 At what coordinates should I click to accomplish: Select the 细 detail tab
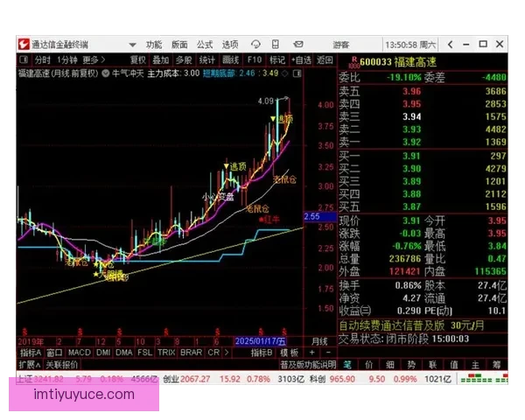[x=390, y=365]
